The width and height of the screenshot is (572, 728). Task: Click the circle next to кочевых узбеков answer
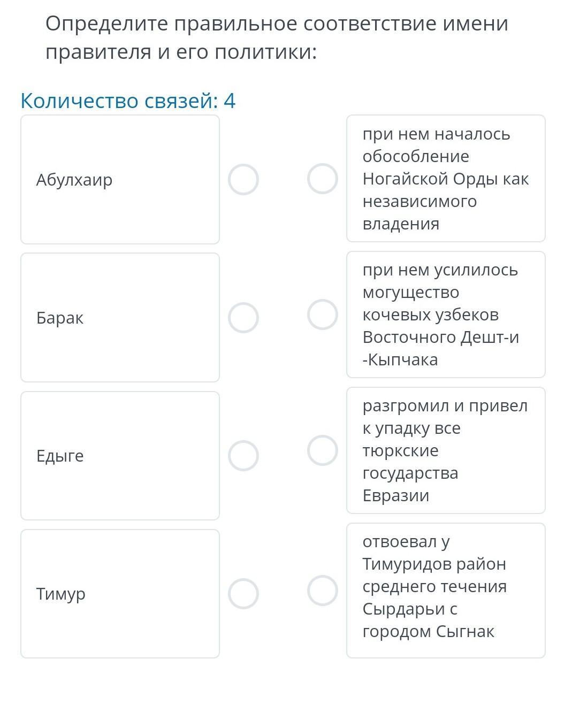point(323,315)
